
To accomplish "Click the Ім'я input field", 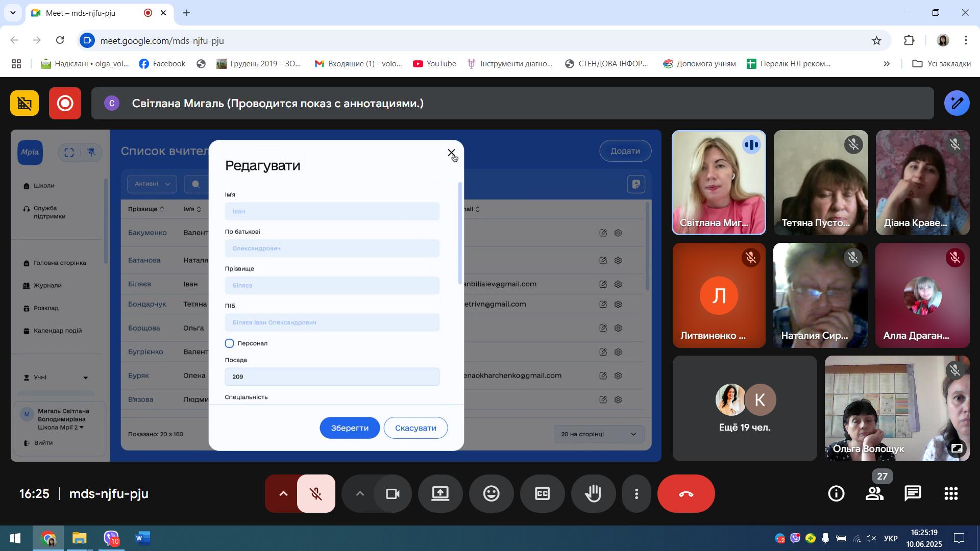I will 332,211.
